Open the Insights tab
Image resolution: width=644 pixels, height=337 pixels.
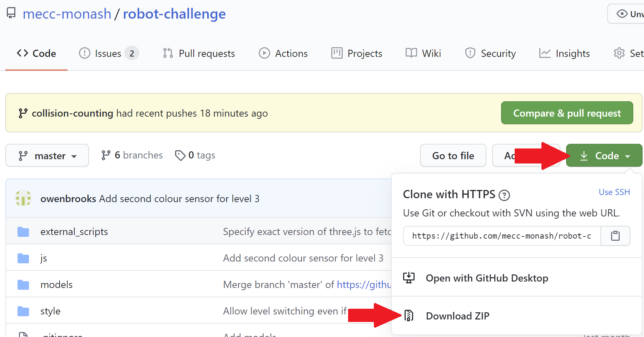click(564, 53)
